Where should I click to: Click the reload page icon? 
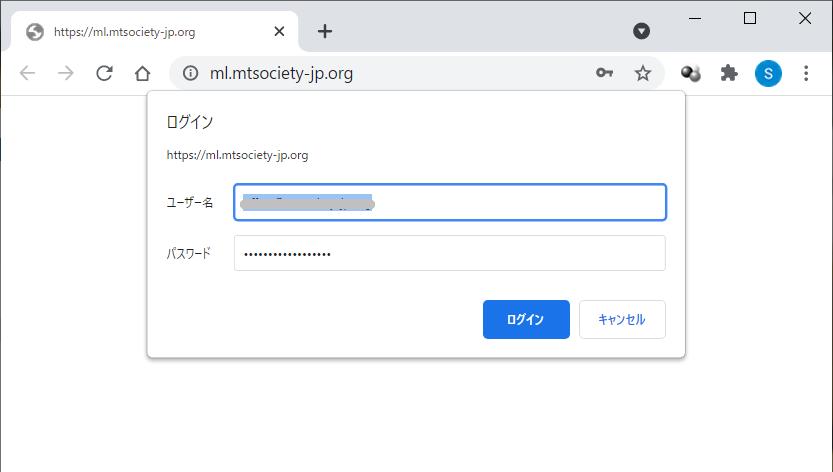(x=104, y=73)
